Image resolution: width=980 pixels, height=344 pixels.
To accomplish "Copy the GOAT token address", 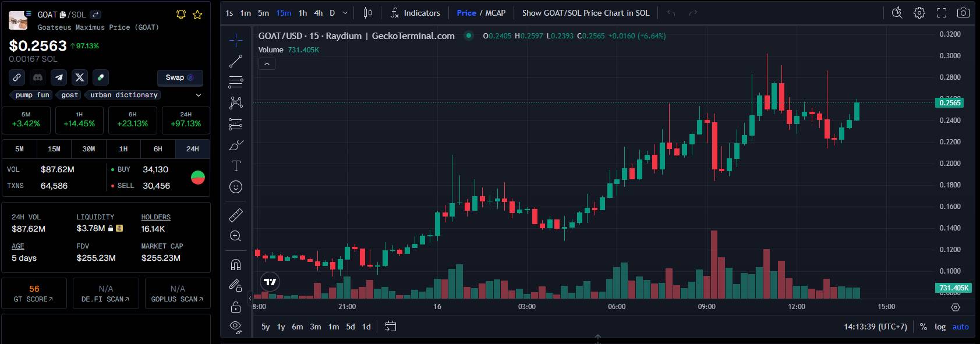I will (63, 15).
